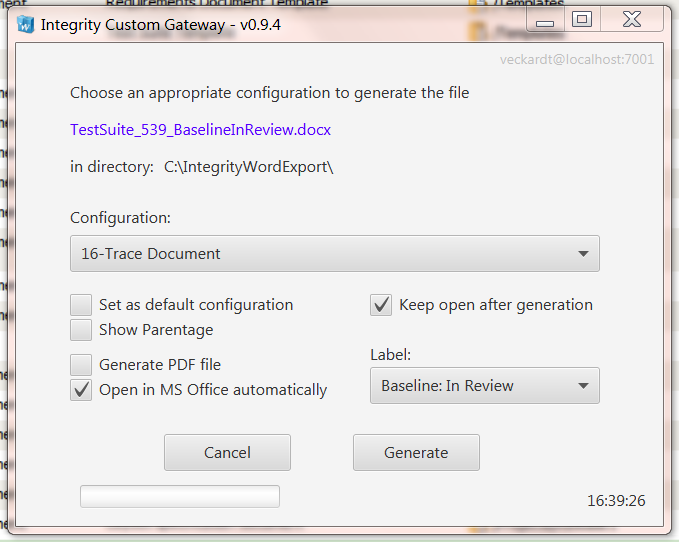Viewport: 679px width, 542px height.
Task: Click the Integrity Custom Gateway title bar icon
Action: [x=26, y=24]
